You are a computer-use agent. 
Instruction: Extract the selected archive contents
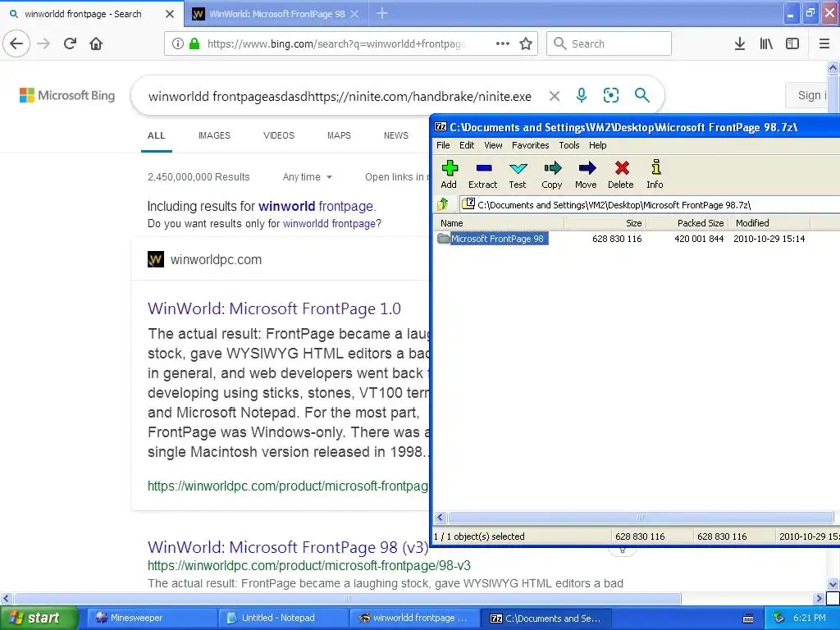482,175
